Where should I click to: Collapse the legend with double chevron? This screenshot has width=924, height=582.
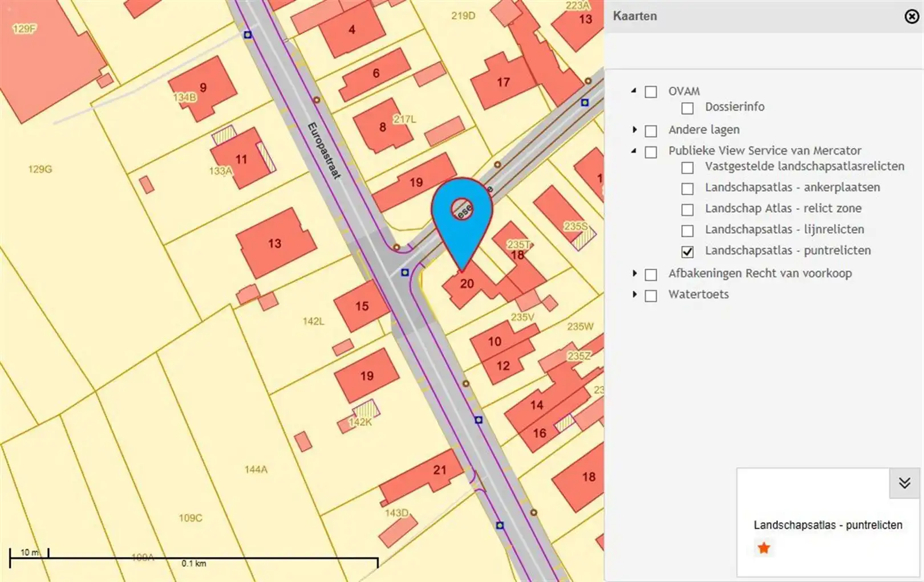pos(904,483)
